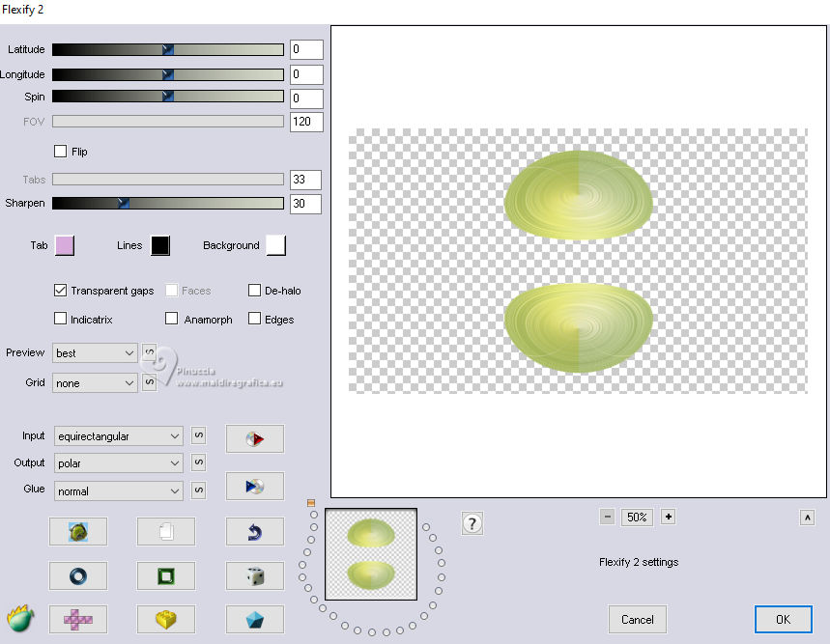This screenshot has width=830, height=644.
Task: Click the Sharpen slider track
Action: tap(168, 203)
